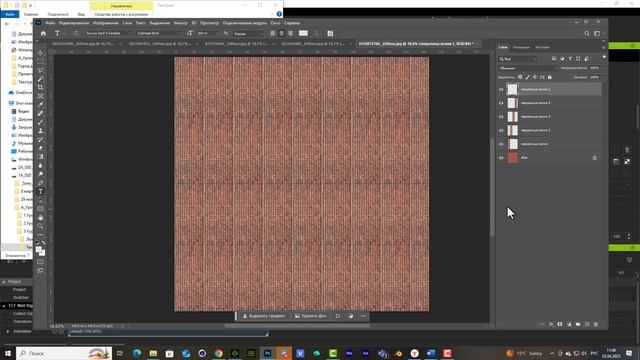Open the Файл menu in Photoshop
The height and width of the screenshot is (360, 640).
point(50,23)
